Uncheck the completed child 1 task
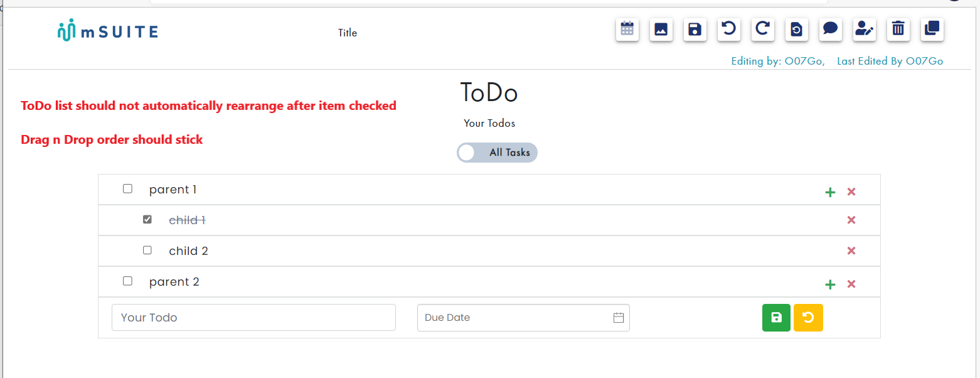The height and width of the screenshot is (378, 980). point(147,219)
